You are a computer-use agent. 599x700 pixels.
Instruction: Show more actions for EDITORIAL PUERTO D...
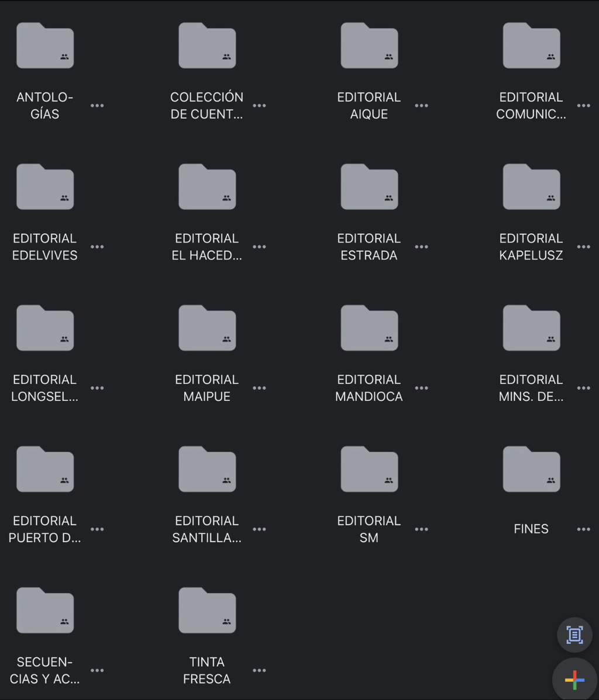click(x=97, y=529)
